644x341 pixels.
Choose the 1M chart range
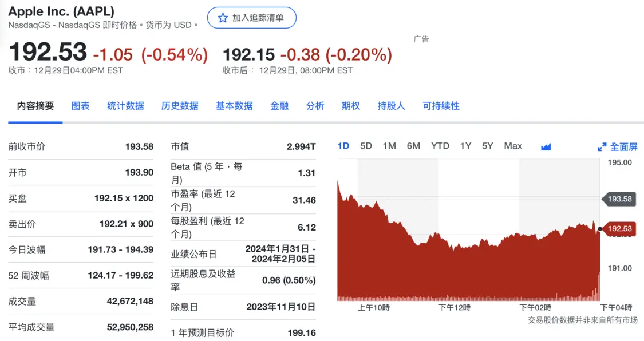[389, 146]
